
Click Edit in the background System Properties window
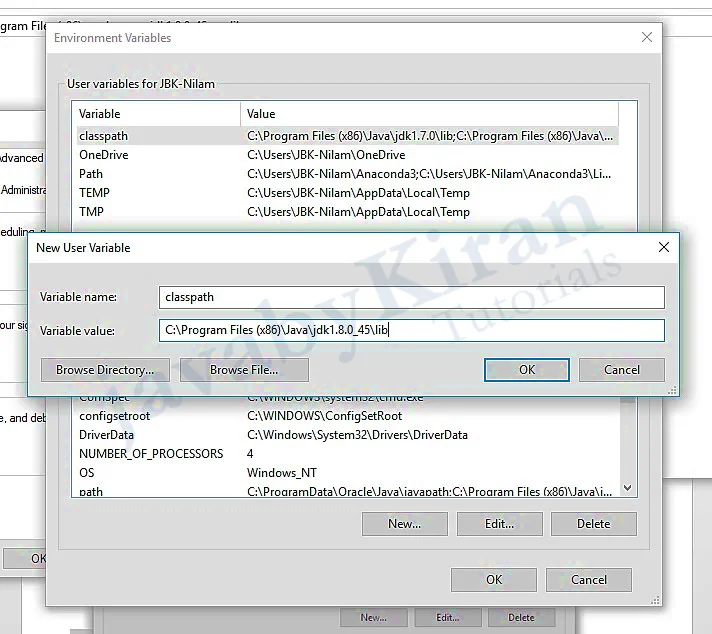[x=448, y=618]
